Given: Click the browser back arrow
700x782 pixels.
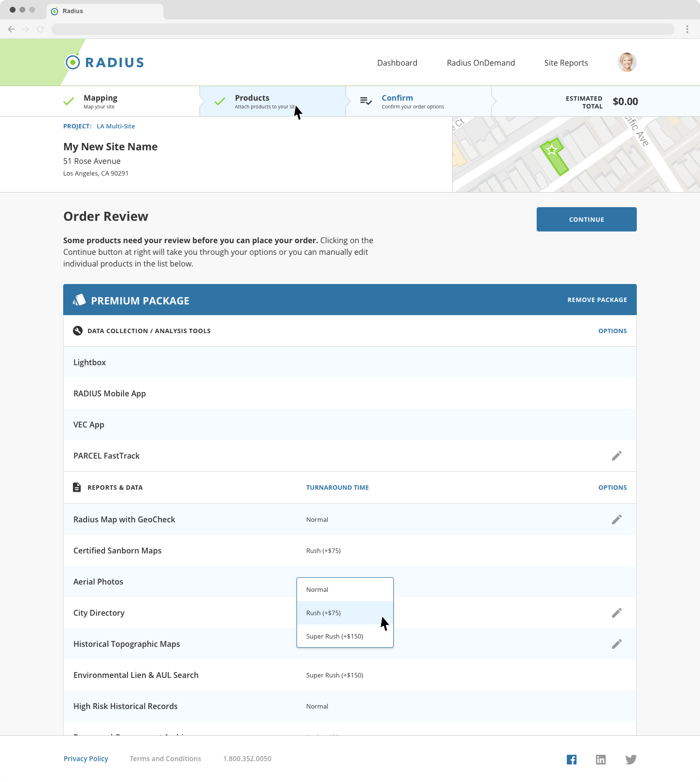Looking at the screenshot, I should point(11,29).
